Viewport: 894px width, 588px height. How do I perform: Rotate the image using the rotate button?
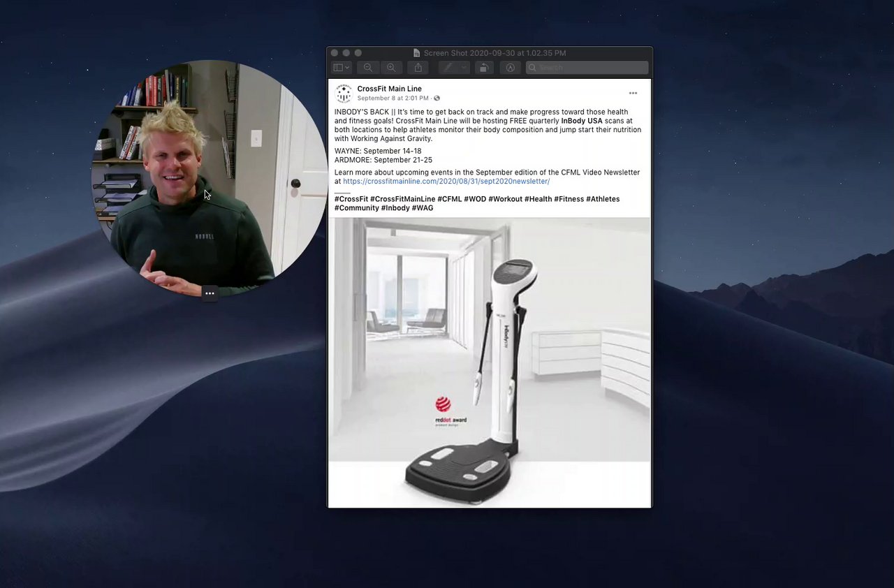(483, 68)
